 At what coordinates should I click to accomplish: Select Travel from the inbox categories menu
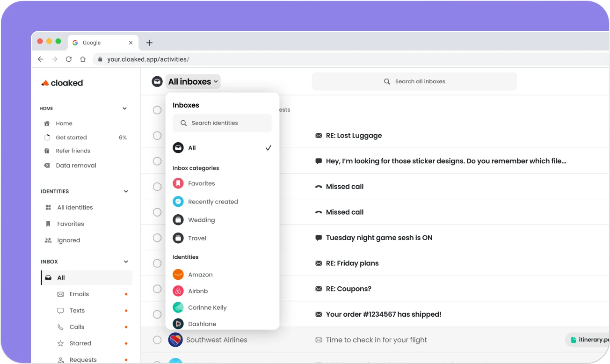coord(197,238)
